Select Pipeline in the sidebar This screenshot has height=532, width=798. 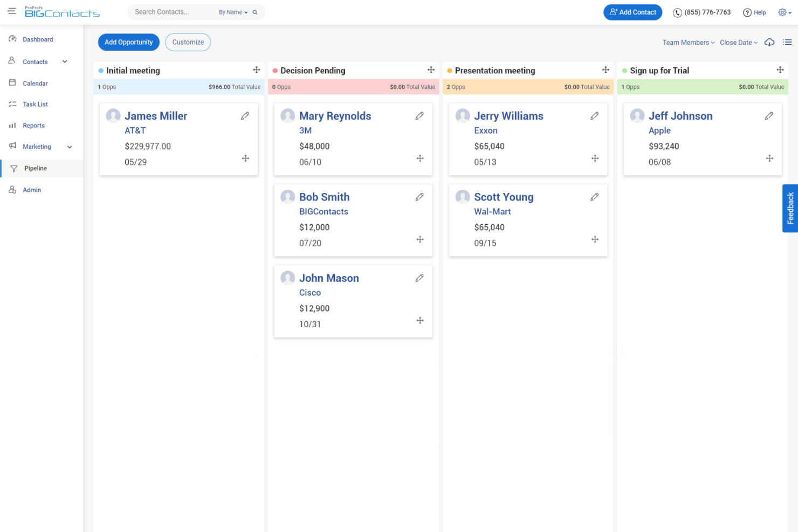click(x=42, y=168)
